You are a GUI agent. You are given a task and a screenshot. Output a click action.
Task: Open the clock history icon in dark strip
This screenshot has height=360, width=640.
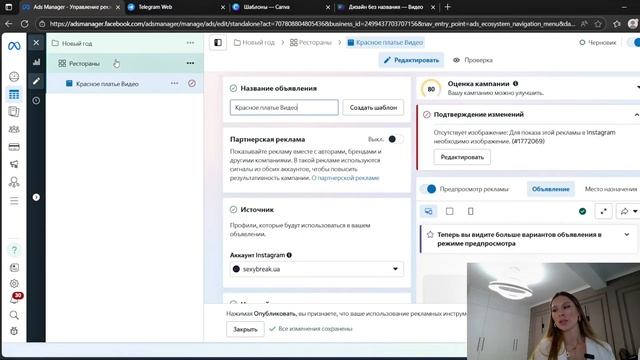point(36,100)
